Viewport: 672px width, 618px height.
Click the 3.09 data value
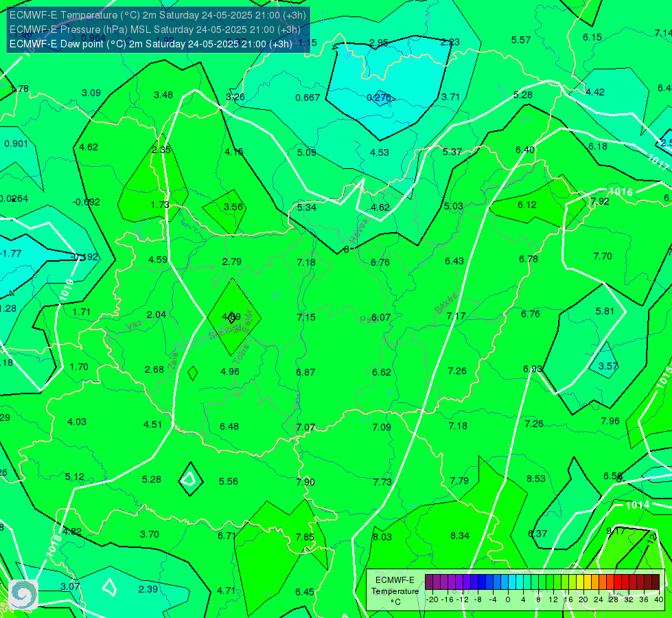pos(91,93)
